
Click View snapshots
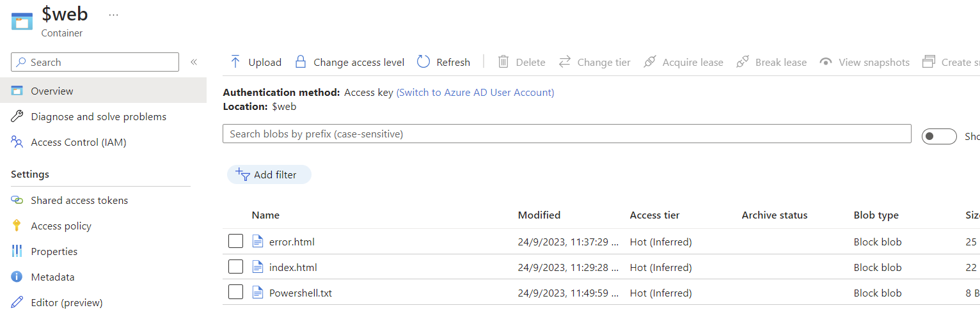coord(865,62)
